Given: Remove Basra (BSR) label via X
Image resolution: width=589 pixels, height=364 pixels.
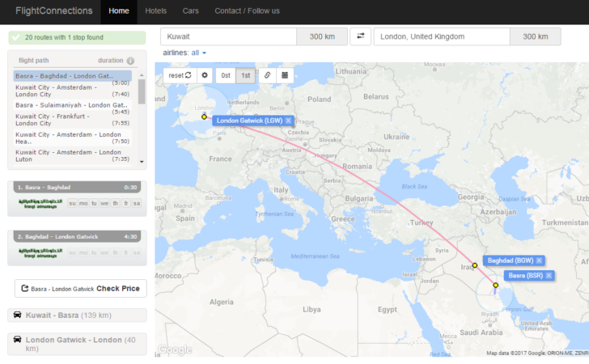Looking at the screenshot, I should pos(549,275).
